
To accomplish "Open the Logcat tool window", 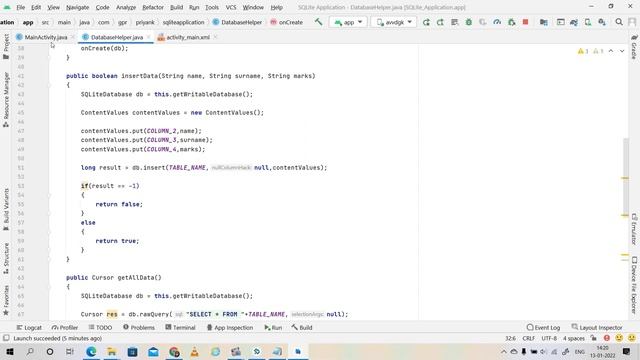I will pos(29,327).
